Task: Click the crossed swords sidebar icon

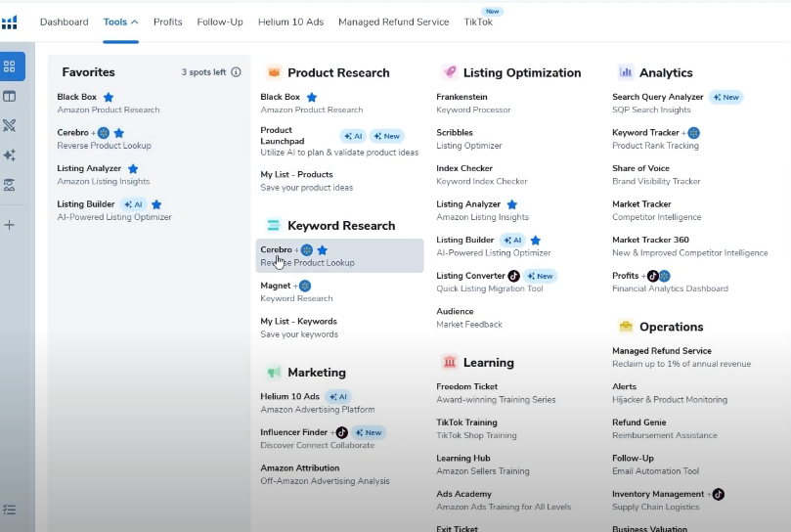Action: [x=10, y=125]
